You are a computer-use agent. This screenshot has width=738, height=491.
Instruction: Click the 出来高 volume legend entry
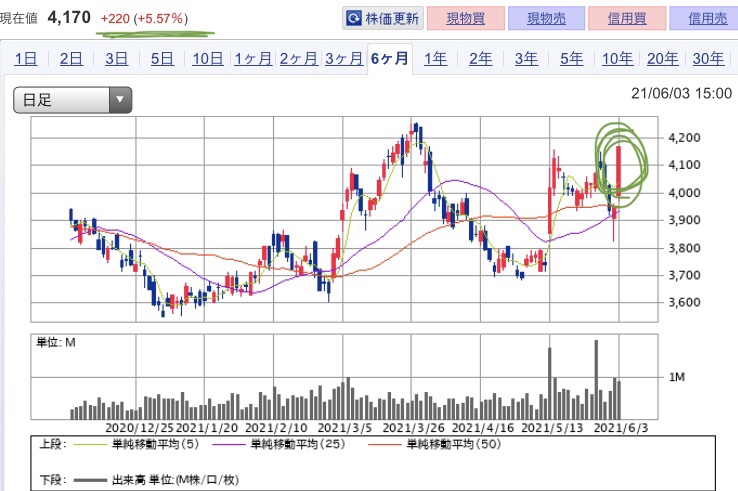pos(156,480)
